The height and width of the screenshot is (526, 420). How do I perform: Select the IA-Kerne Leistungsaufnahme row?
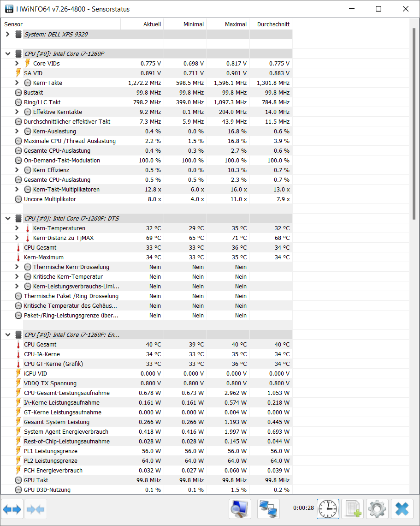(147, 402)
